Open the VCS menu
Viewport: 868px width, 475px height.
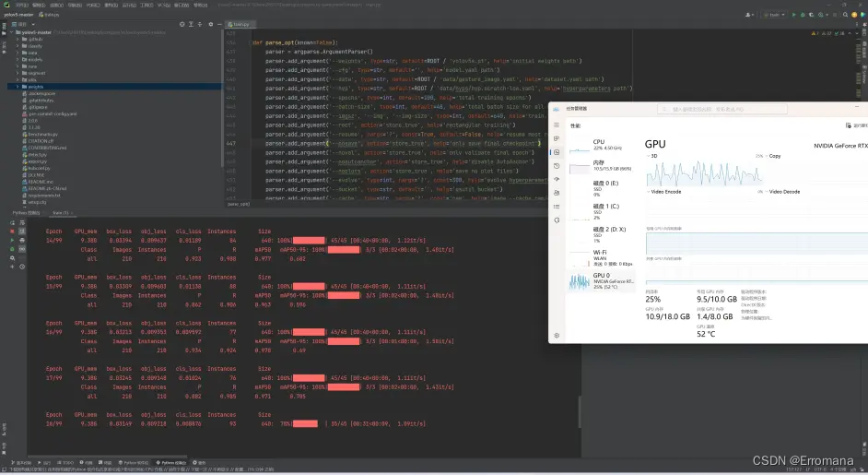[x=164, y=5]
